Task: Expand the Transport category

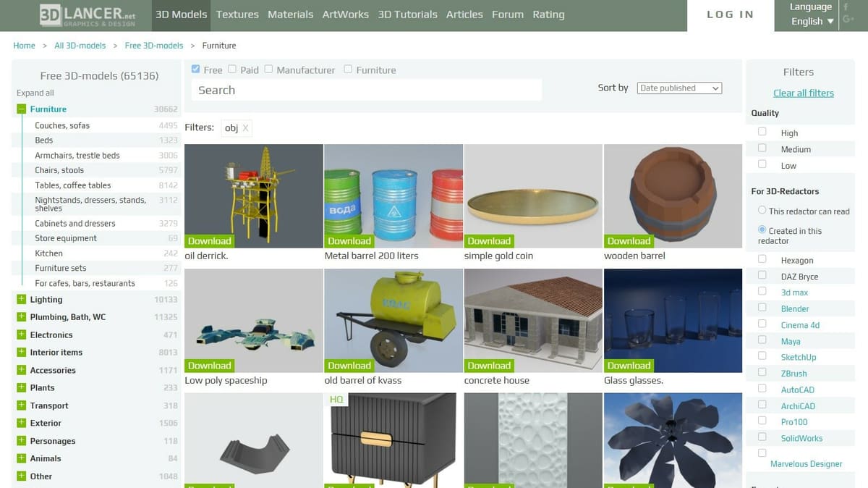Action: (x=22, y=405)
